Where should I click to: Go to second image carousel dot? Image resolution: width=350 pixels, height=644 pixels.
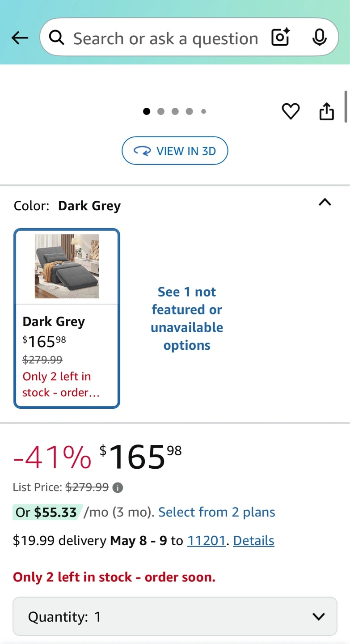(x=161, y=111)
